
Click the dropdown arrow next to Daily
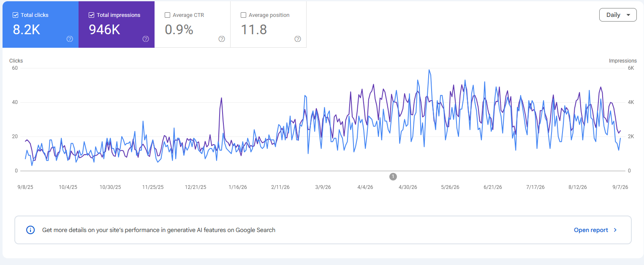coord(628,15)
